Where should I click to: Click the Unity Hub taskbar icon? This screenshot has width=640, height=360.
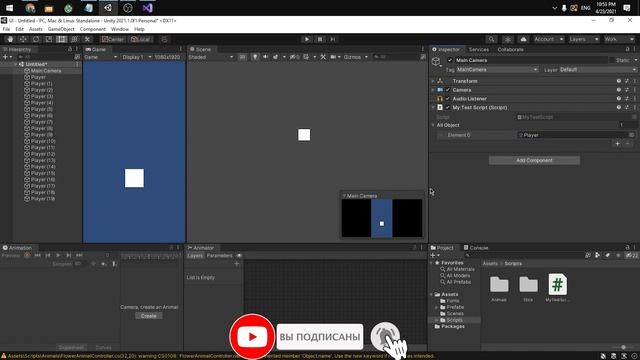[108, 8]
